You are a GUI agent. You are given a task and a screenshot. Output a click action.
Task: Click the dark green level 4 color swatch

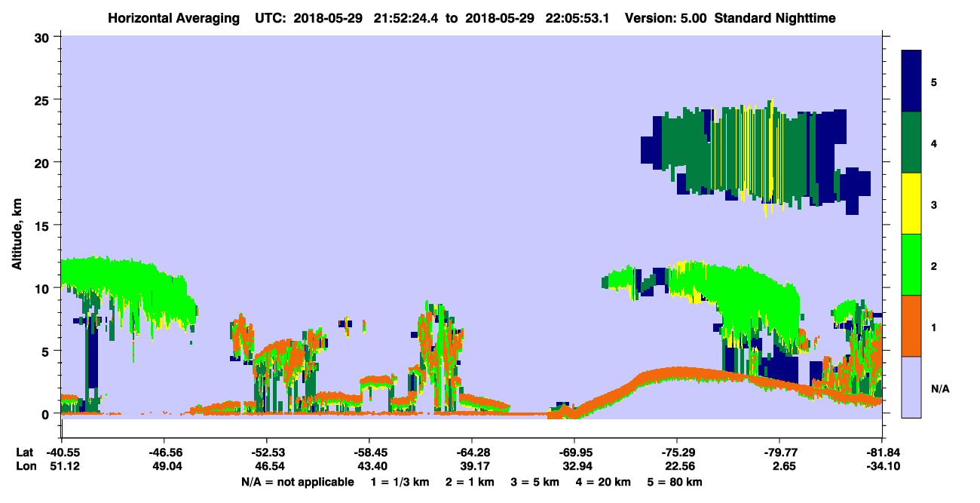911,143
